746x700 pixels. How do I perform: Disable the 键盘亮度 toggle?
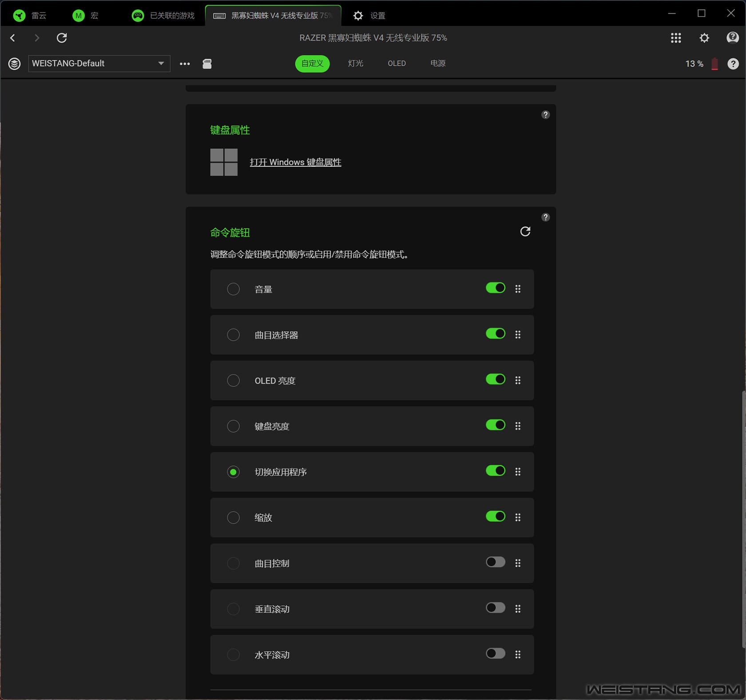[496, 425]
